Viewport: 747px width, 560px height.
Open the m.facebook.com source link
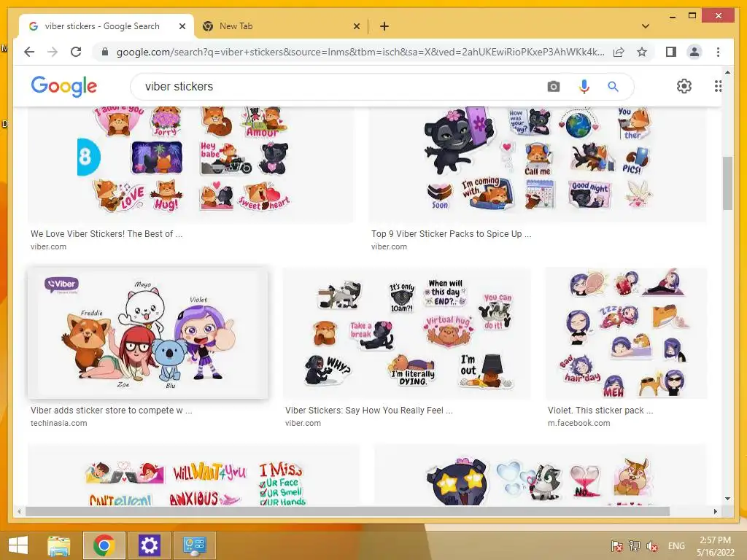[578, 424]
